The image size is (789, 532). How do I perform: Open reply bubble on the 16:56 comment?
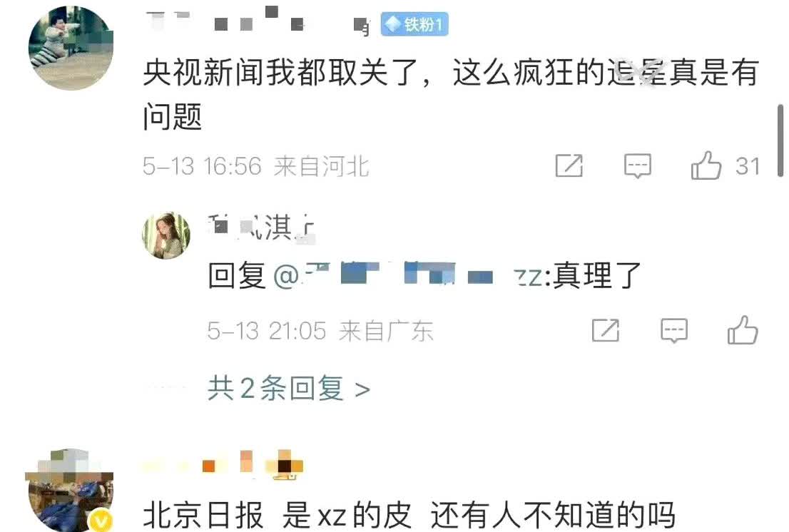pyautogui.click(x=638, y=166)
